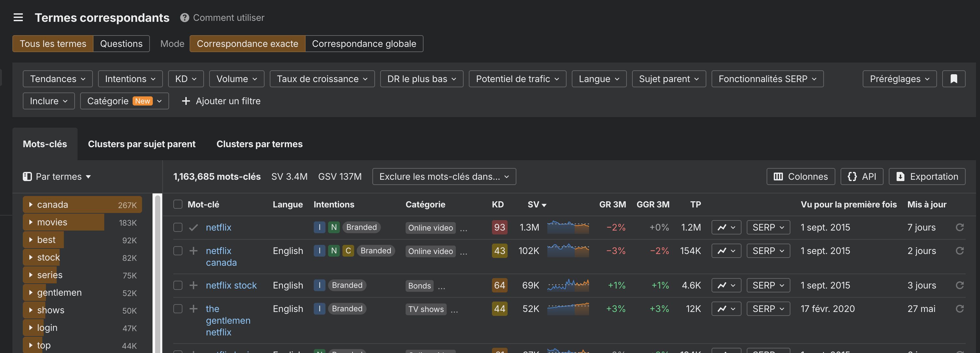Refresh the netflix canada row
This screenshot has height=353, width=980.
(x=959, y=251)
